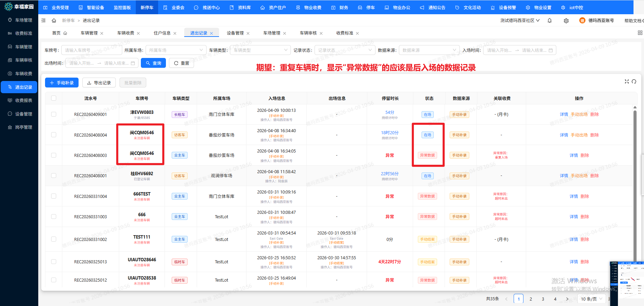This screenshot has height=306, width=644.
Task: Go to page 2 of results
Action: click(531, 299)
